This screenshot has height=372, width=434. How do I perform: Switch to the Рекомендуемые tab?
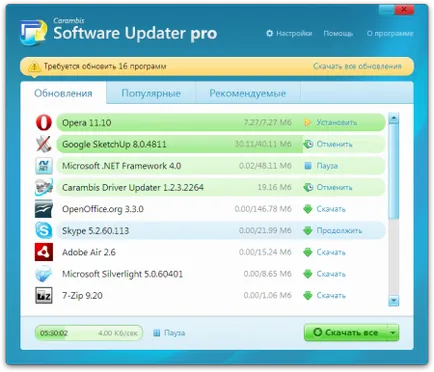(248, 93)
